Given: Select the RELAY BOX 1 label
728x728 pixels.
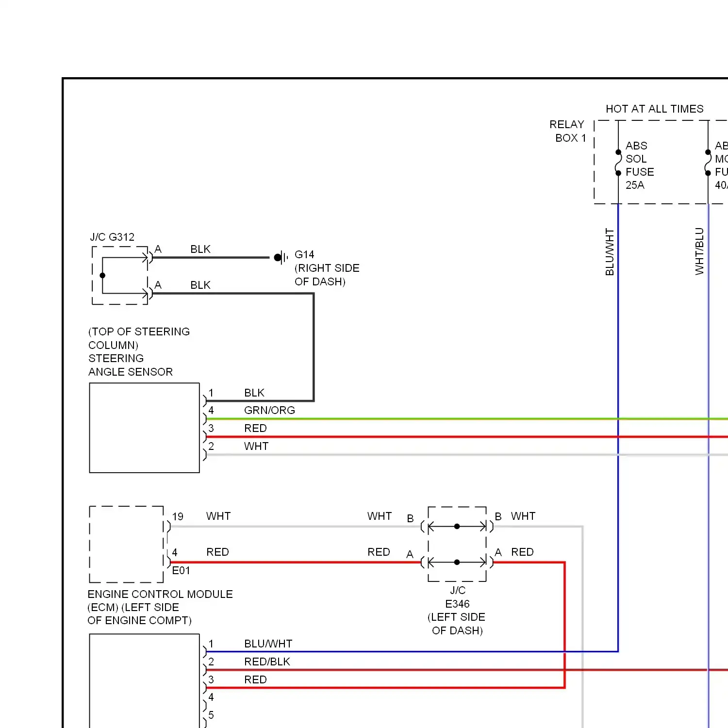Looking at the screenshot, I should (x=567, y=131).
